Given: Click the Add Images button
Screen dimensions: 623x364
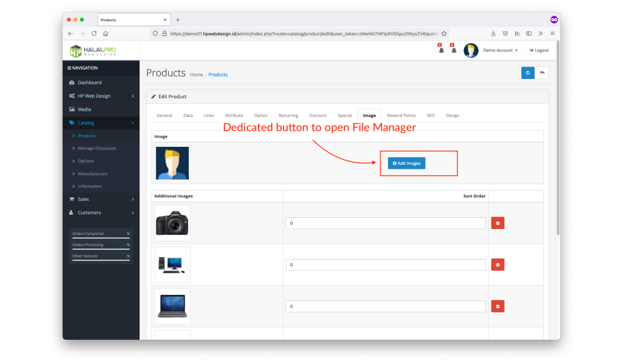Looking at the screenshot, I should [407, 163].
